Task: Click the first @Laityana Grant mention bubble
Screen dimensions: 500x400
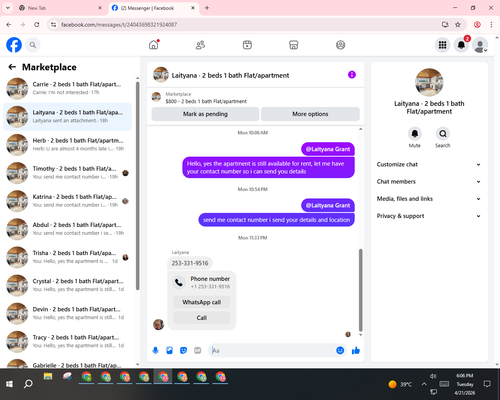Action: coord(328,149)
